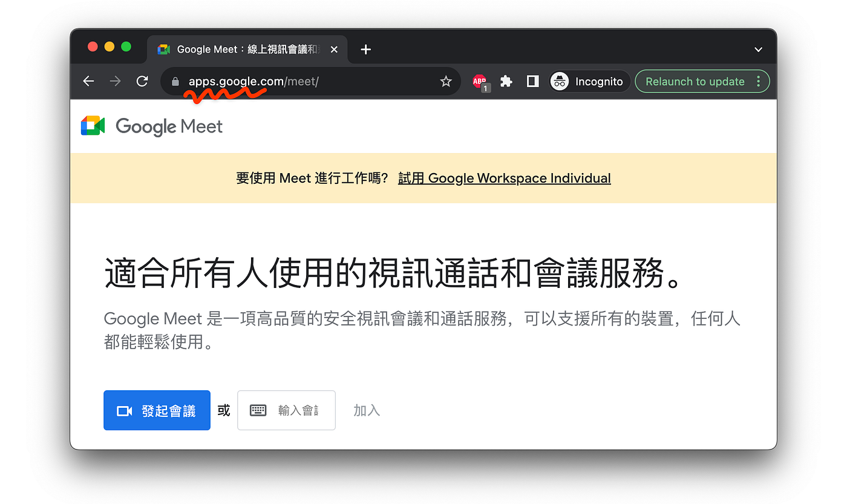Go back to the previous page
The width and height of the screenshot is (847, 504).
coord(89,81)
